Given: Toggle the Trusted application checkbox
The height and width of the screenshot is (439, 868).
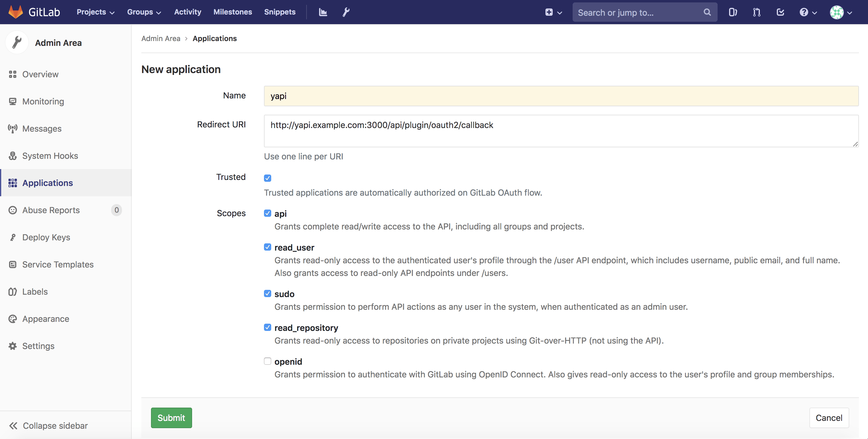Looking at the screenshot, I should tap(268, 178).
